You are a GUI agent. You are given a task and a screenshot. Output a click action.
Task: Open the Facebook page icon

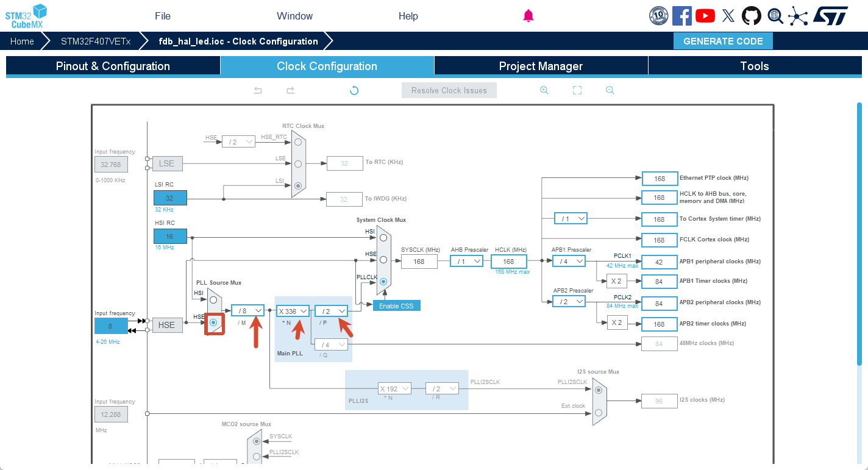coord(682,16)
